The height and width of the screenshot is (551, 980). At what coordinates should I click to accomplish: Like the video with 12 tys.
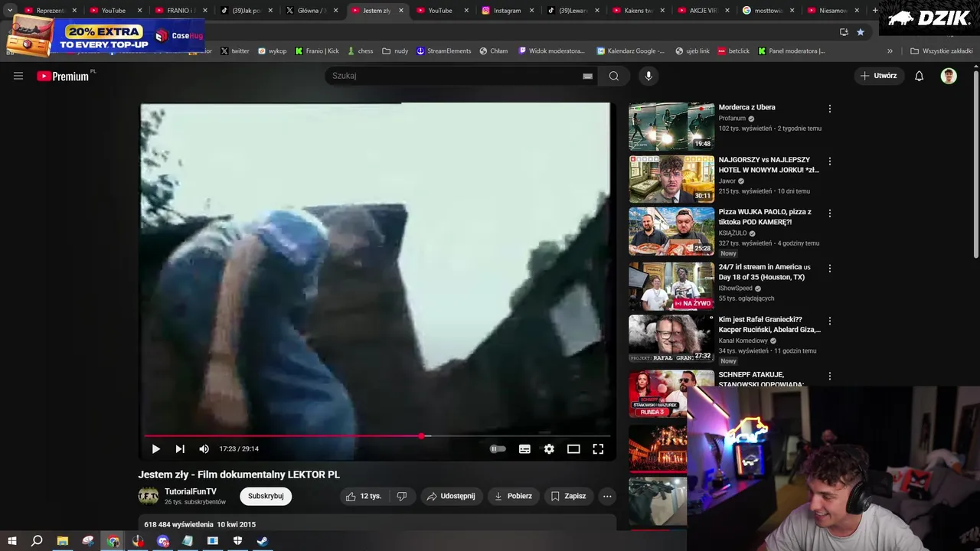coord(363,496)
